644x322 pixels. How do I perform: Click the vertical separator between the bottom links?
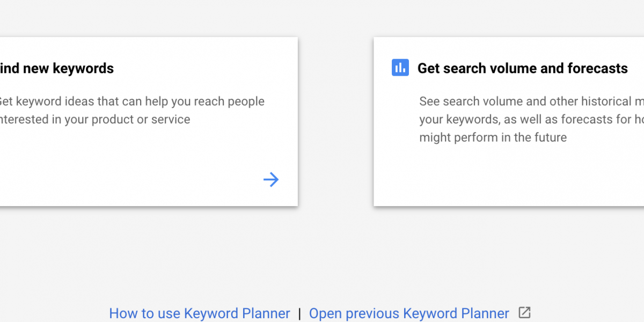[299, 313]
